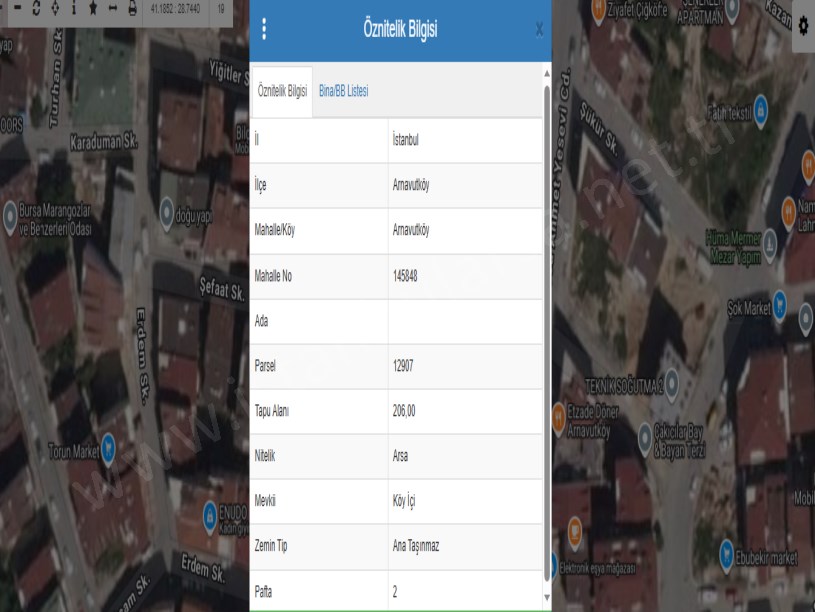The width and height of the screenshot is (815, 612).
Task: Click the Fatih Tekstil map marker
Action: tap(760, 106)
